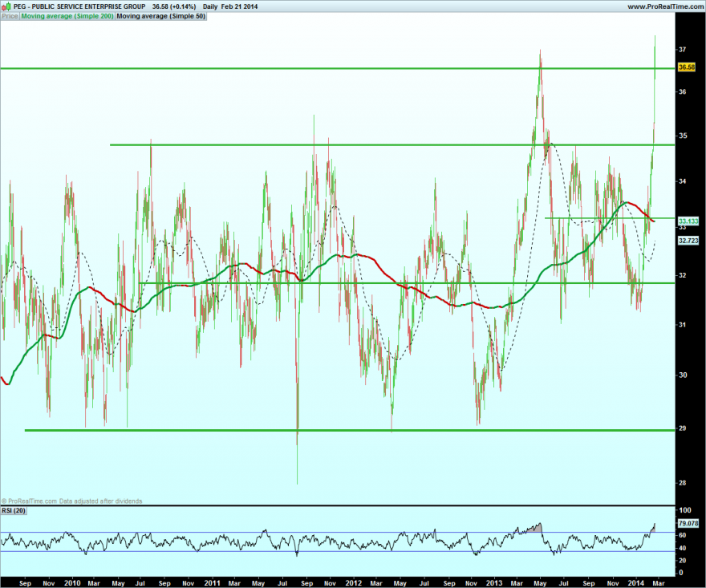This screenshot has width=706, height=588.
Task: Click the 32.723 moving average value tag
Action: coord(688,241)
